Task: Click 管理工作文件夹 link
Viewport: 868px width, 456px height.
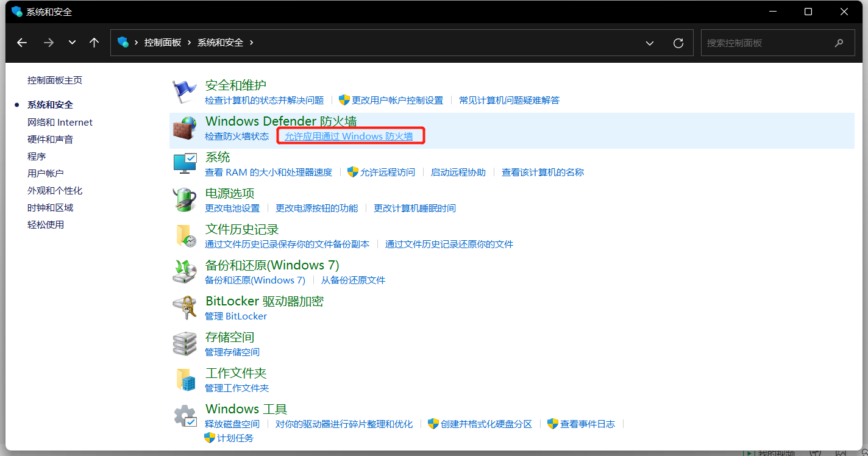Action: pos(237,388)
